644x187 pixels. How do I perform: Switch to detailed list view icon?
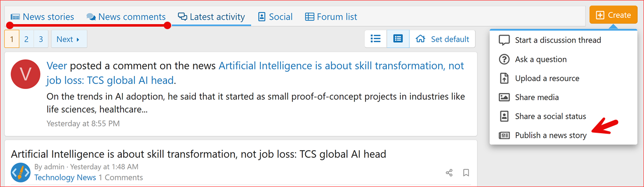[x=398, y=39]
